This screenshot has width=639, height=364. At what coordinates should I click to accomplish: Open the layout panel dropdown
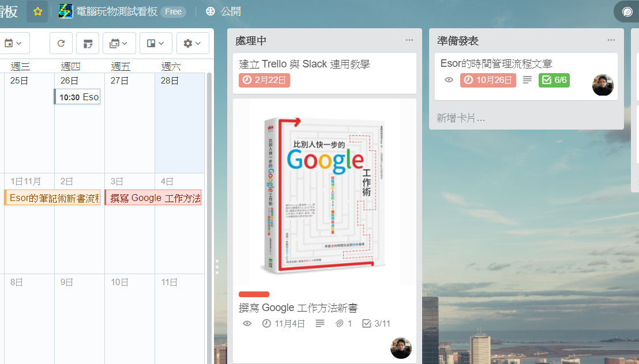pos(156,43)
